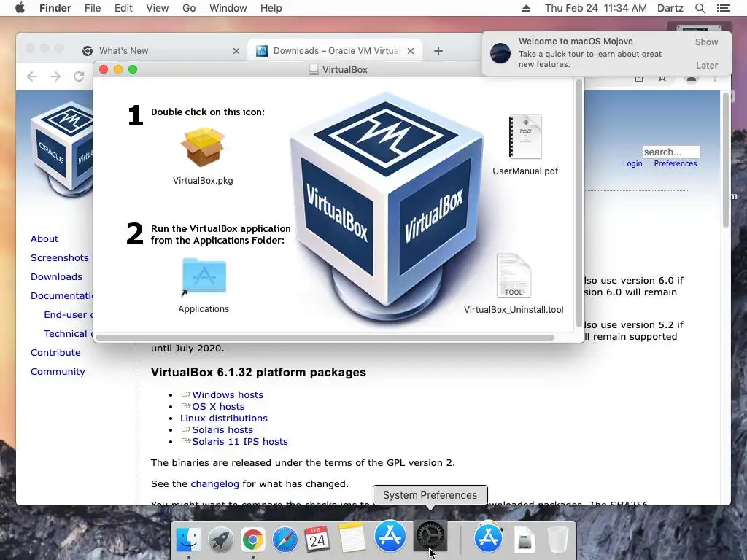Open the Screenshots sidebar link
This screenshot has width=747, height=560.
(x=60, y=258)
